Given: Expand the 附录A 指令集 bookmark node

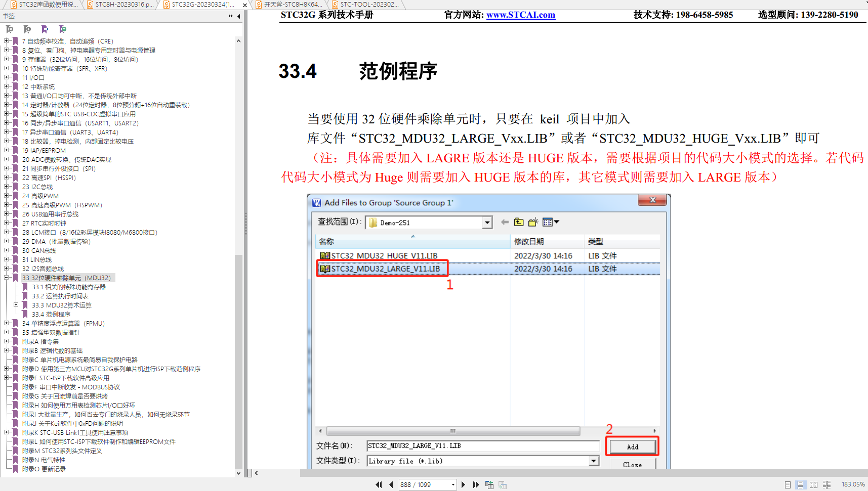Looking at the screenshot, I should click(7, 341).
